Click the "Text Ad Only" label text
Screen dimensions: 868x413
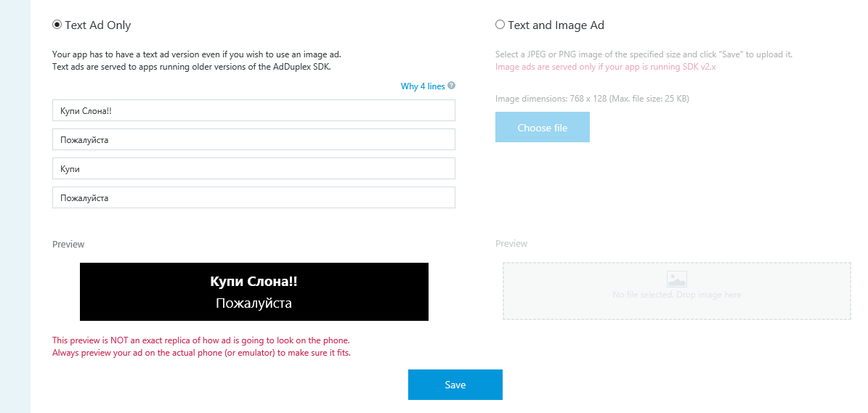(x=98, y=25)
